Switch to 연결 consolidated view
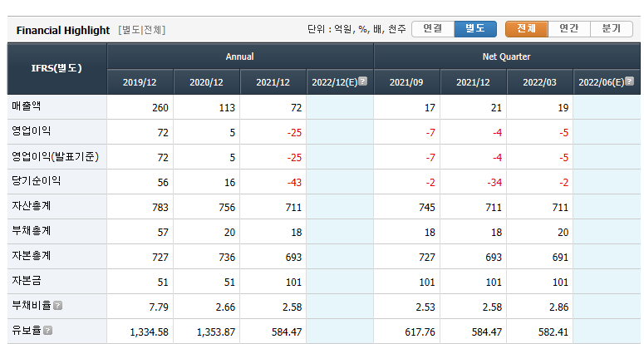This screenshot has height=344, width=644. click(x=433, y=29)
